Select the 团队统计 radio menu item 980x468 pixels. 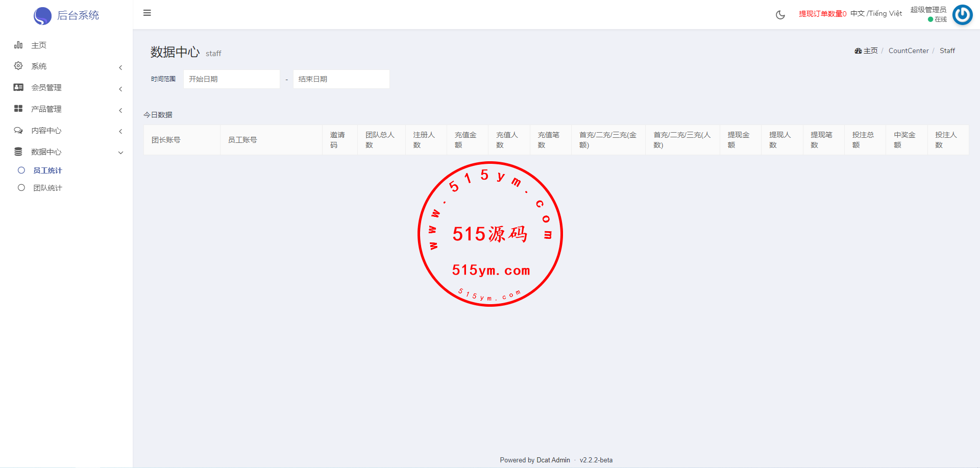coord(21,188)
